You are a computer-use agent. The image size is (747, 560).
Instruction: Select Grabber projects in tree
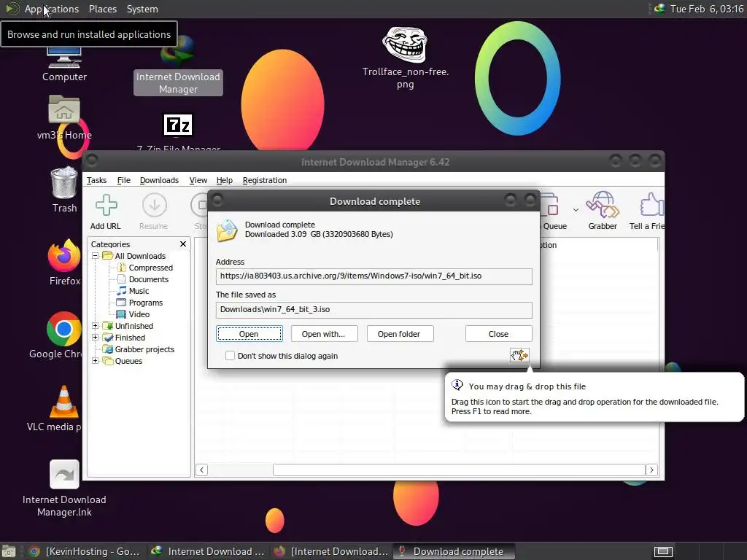click(x=144, y=349)
